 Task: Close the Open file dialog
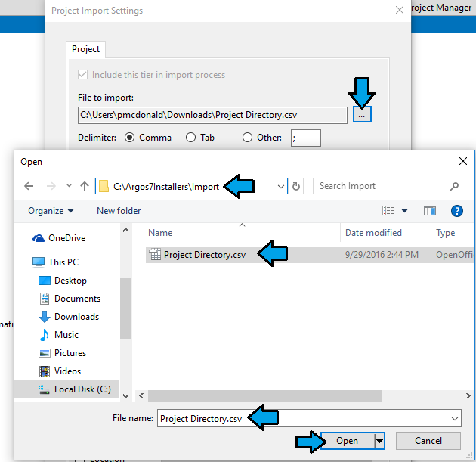(463, 161)
